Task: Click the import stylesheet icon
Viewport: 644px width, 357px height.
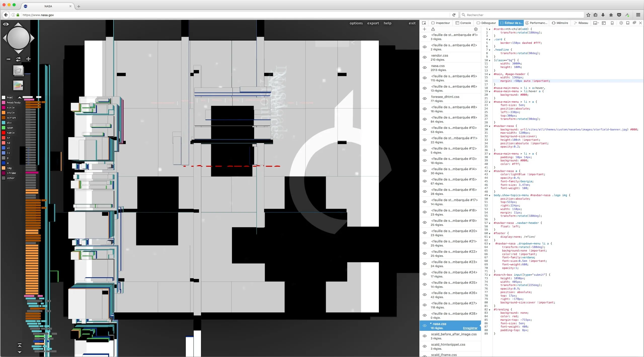Action: (x=433, y=29)
